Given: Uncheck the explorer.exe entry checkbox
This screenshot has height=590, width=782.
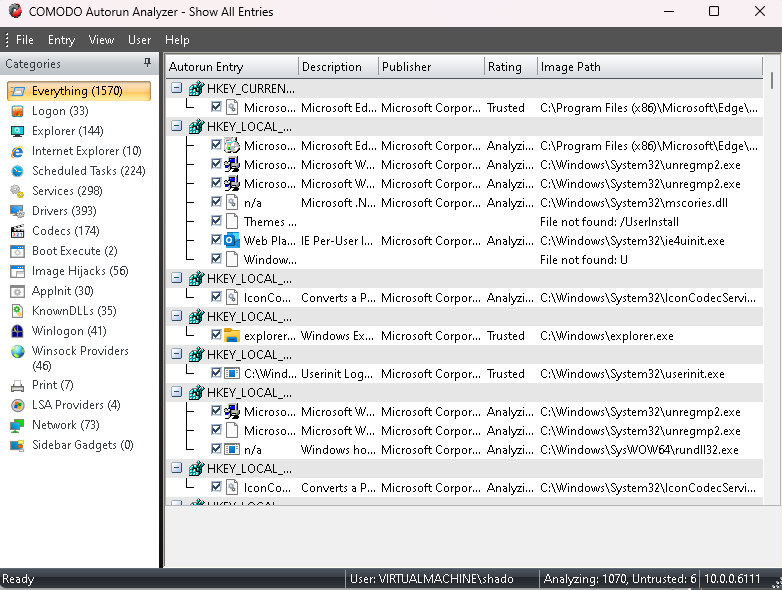Looking at the screenshot, I should click(217, 336).
